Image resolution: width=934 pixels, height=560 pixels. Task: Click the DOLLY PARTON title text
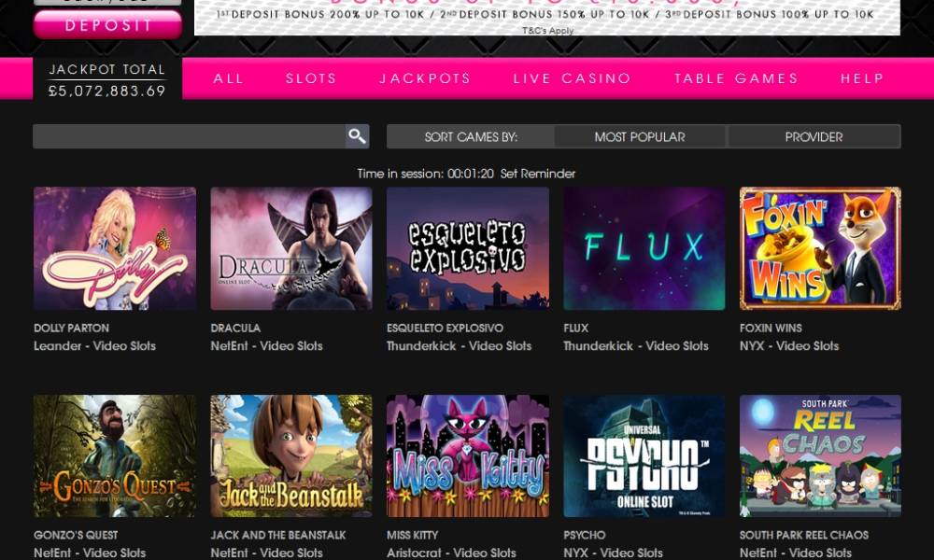click(72, 328)
